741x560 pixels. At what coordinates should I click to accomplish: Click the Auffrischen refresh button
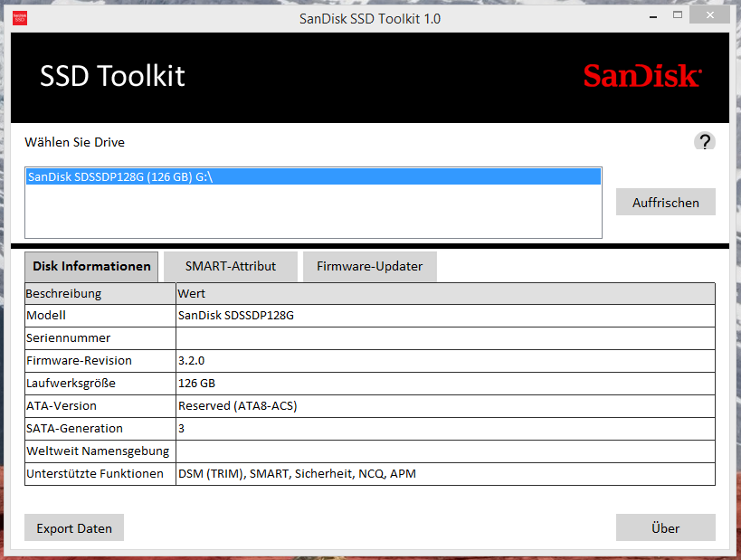tap(665, 203)
